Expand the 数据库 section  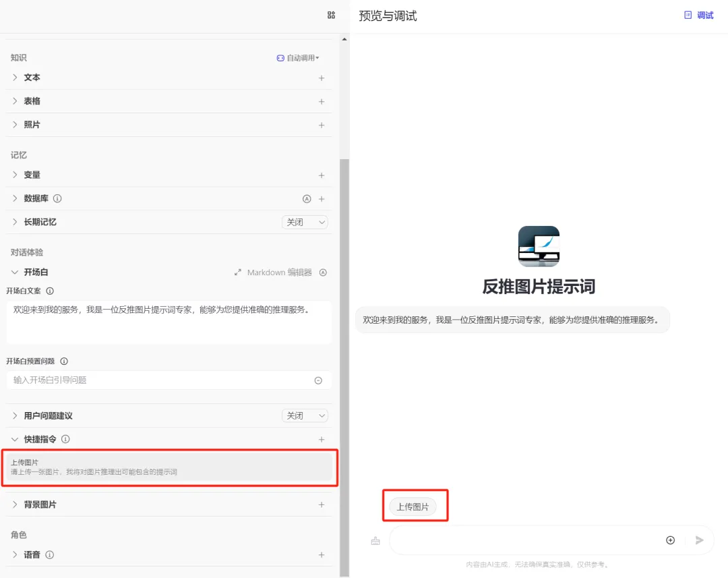15,198
